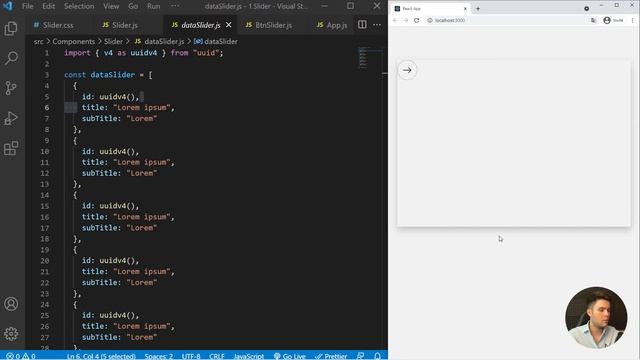Image resolution: width=640 pixels, height=360 pixels.
Task: Click the Components breadcrumb
Action: coord(73,41)
